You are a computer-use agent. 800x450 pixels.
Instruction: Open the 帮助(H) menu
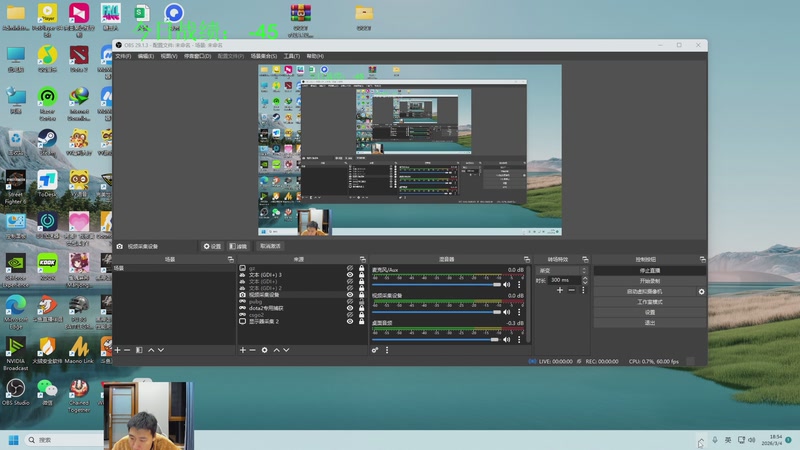pos(315,56)
